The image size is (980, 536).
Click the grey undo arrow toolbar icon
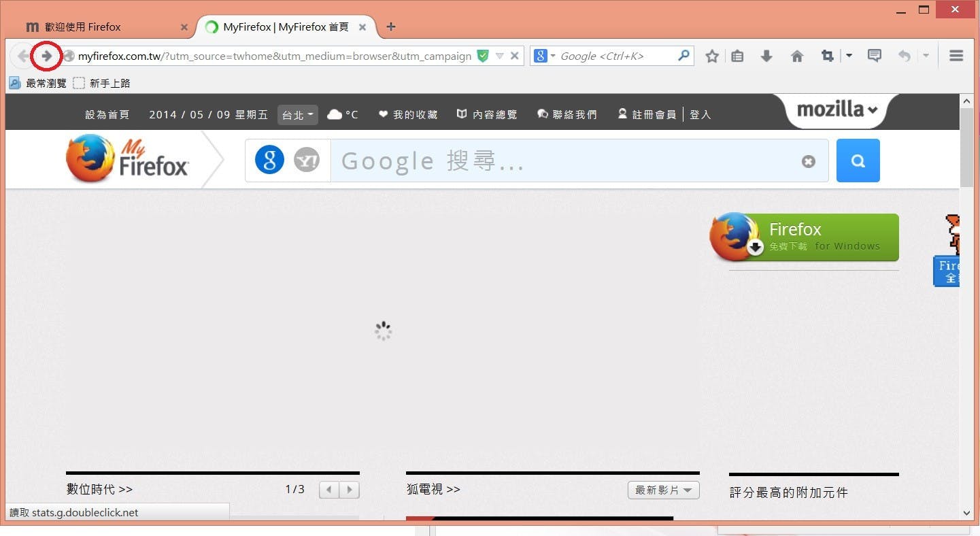tap(904, 56)
